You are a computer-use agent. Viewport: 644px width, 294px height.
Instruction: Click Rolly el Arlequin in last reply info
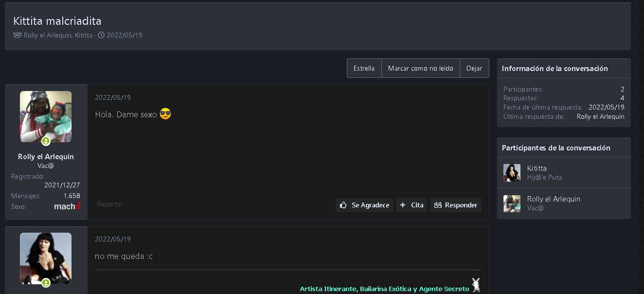pos(601,116)
